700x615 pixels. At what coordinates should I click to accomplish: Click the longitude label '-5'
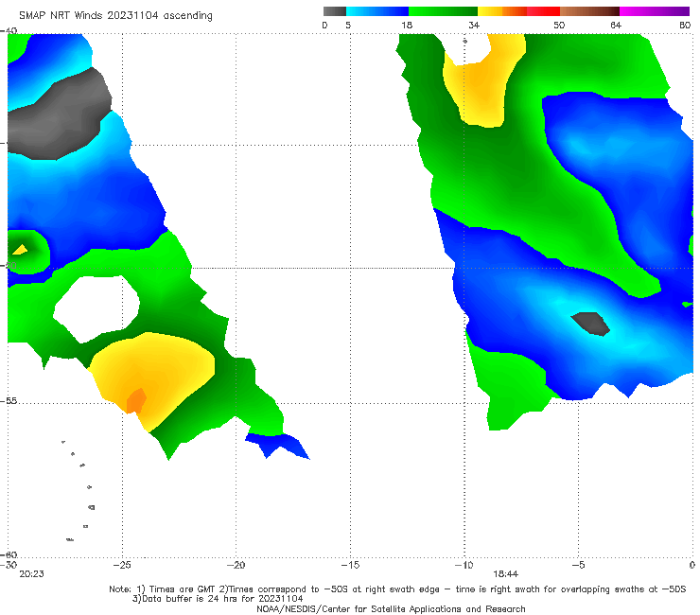tap(578, 565)
